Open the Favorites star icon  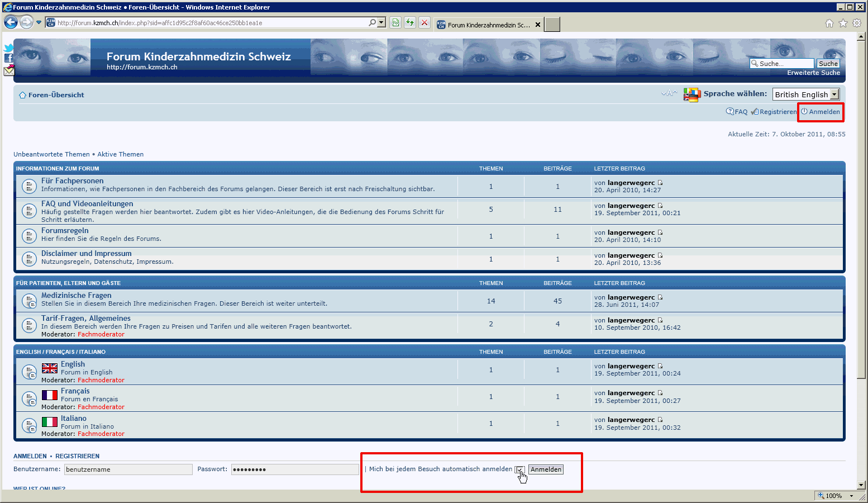click(843, 23)
